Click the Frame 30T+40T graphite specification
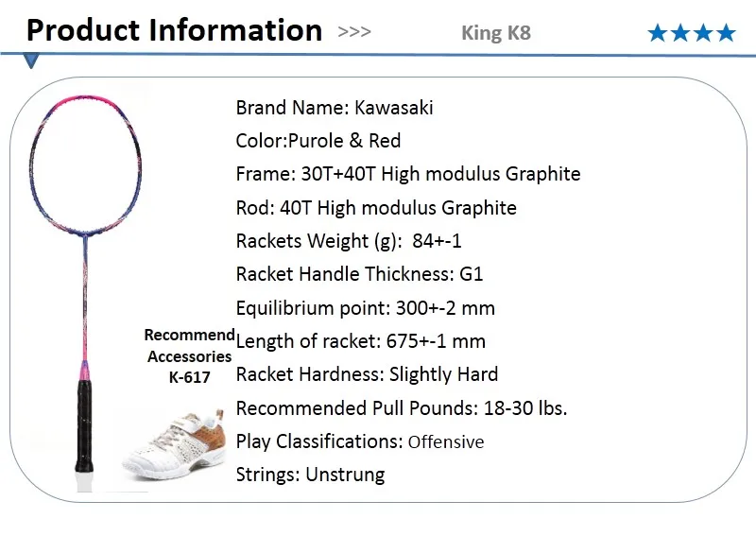This screenshot has width=756, height=536. [x=408, y=174]
